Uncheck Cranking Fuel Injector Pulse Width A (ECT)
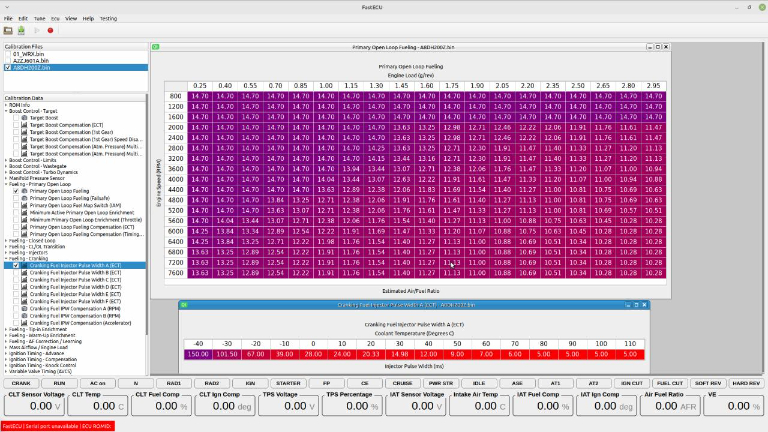The height and width of the screenshot is (432, 768). pos(16,265)
